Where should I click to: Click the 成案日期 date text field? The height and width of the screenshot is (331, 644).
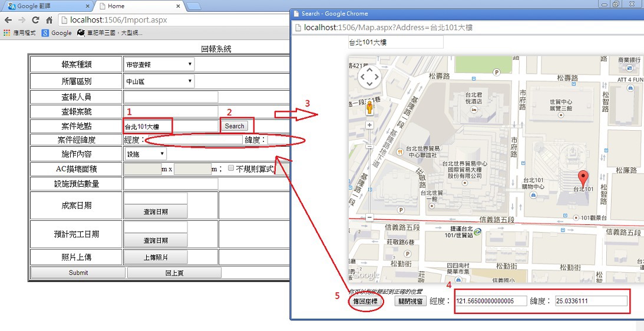pyautogui.click(x=155, y=198)
